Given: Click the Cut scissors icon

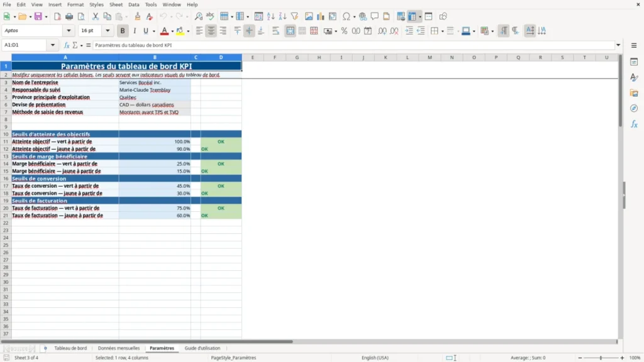Looking at the screenshot, I should click(x=96, y=16).
